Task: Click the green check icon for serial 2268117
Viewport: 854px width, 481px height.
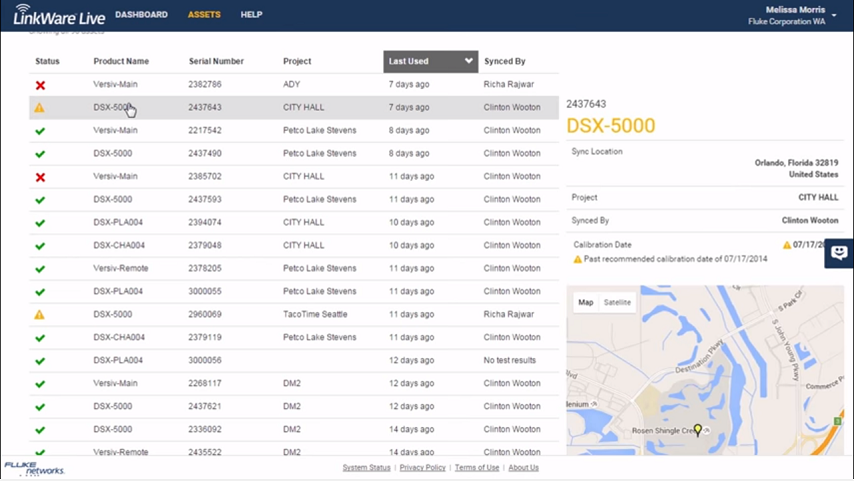Action: tap(40, 383)
